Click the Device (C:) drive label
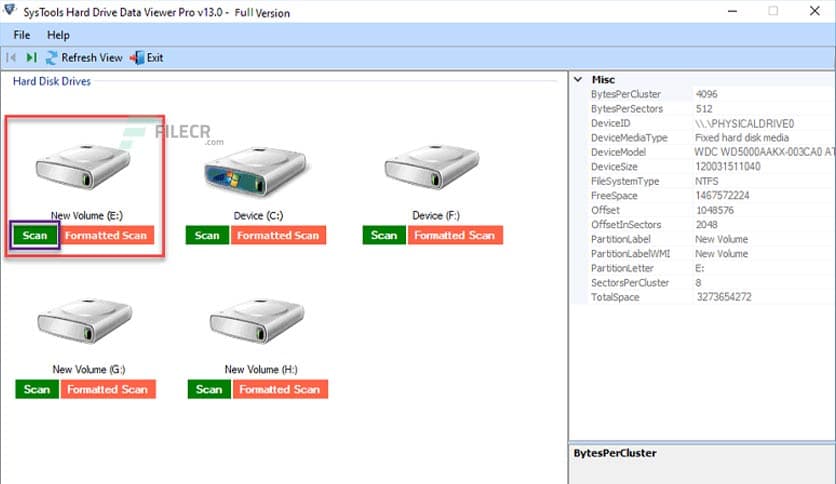 258,215
